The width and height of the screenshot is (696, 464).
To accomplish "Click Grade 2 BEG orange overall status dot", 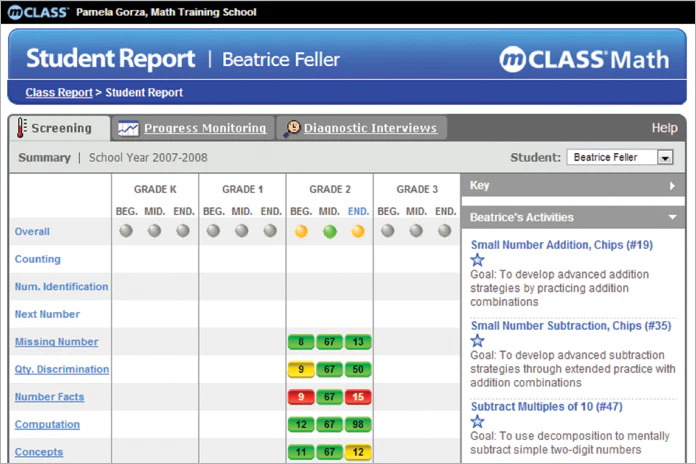I will point(301,231).
